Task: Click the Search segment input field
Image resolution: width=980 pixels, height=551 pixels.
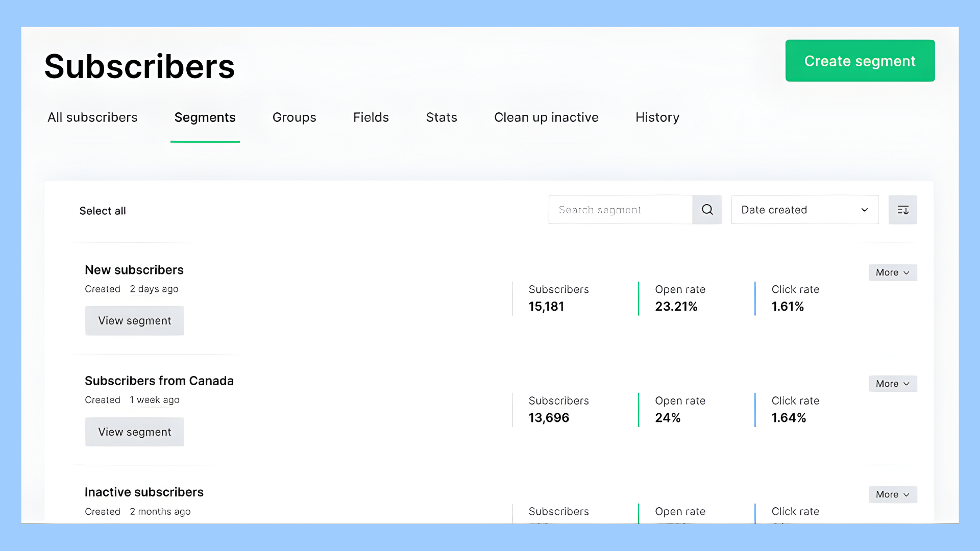Action: [x=620, y=210]
